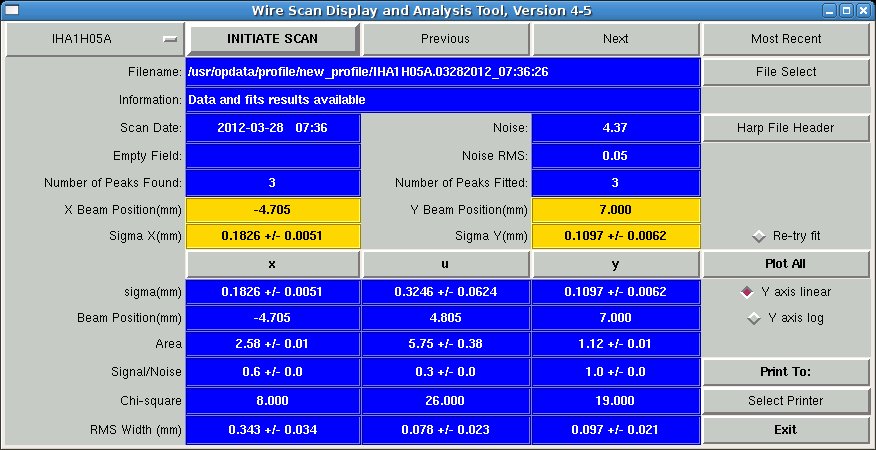Show the Harp File Header

(x=785, y=128)
